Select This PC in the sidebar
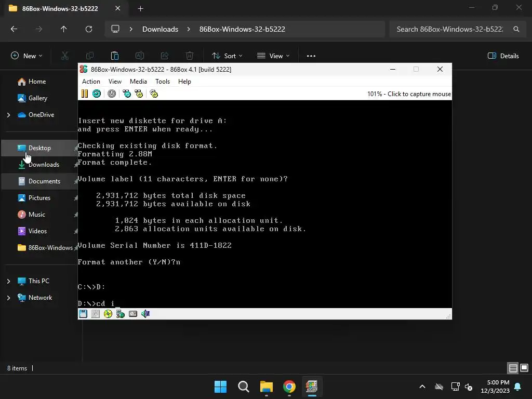This screenshot has width=532, height=399. [x=38, y=281]
